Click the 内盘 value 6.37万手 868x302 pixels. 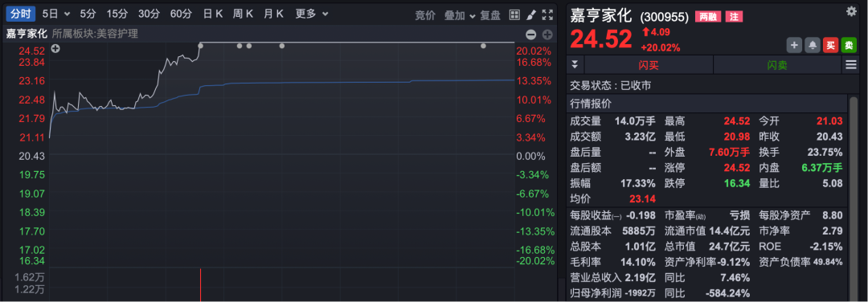coord(822,168)
